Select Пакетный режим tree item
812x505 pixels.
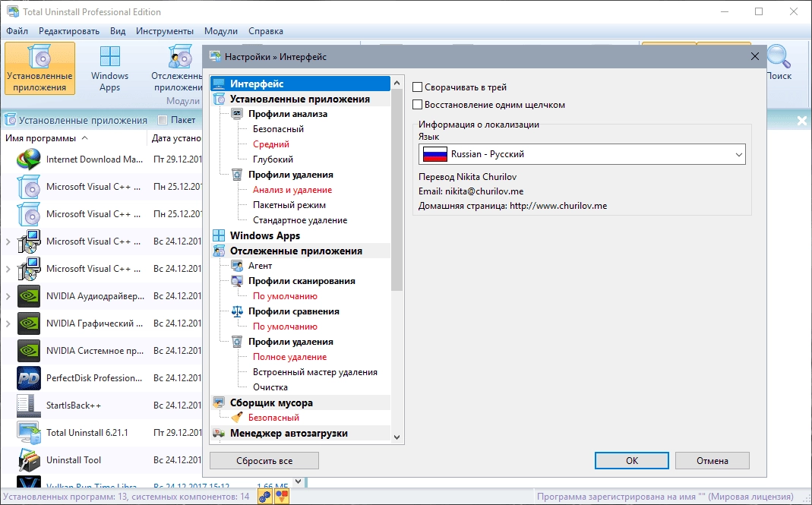point(289,205)
